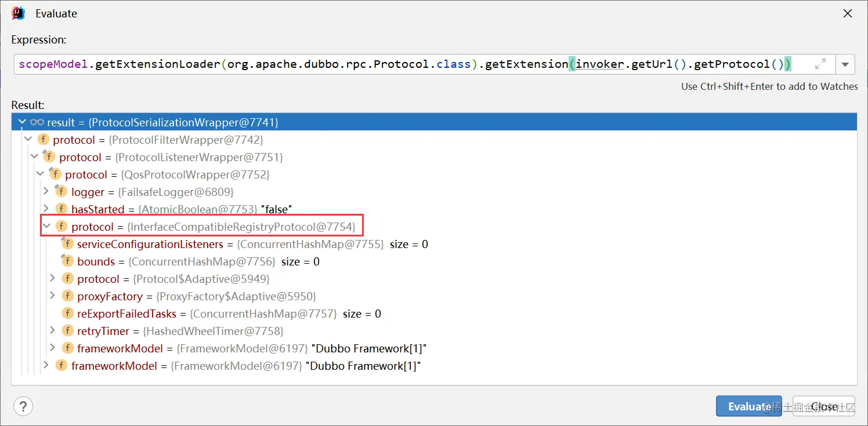Click field icon of Protocol$Adaptive row
The height and width of the screenshot is (426, 868).
(67, 279)
